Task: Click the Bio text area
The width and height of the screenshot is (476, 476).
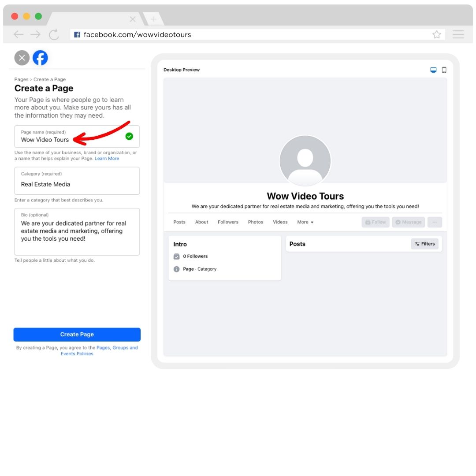Action: click(x=77, y=232)
